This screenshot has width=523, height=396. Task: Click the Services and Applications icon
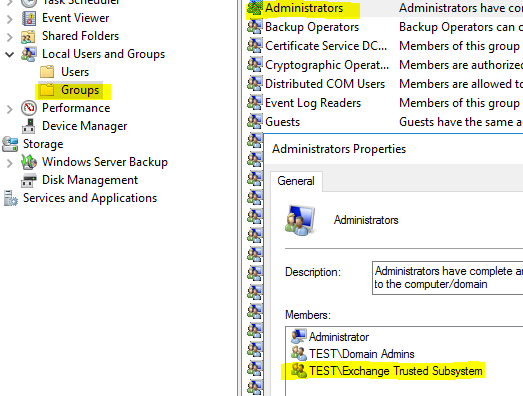(10, 198)
